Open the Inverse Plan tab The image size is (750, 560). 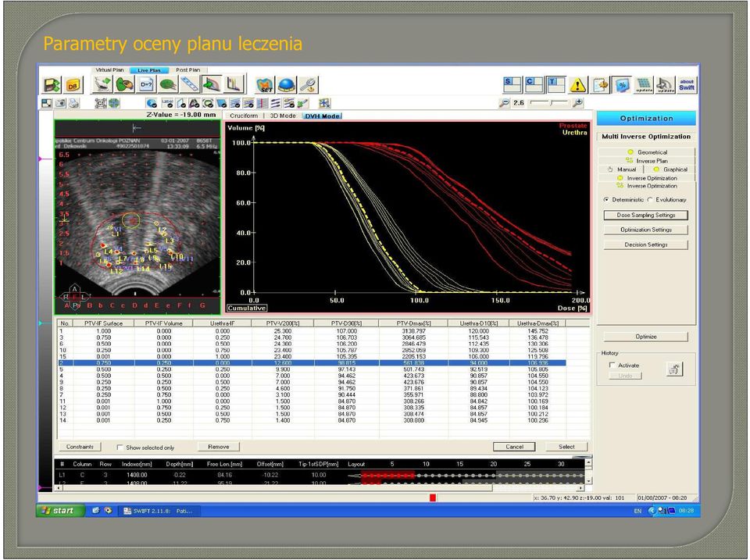point(647,161)
